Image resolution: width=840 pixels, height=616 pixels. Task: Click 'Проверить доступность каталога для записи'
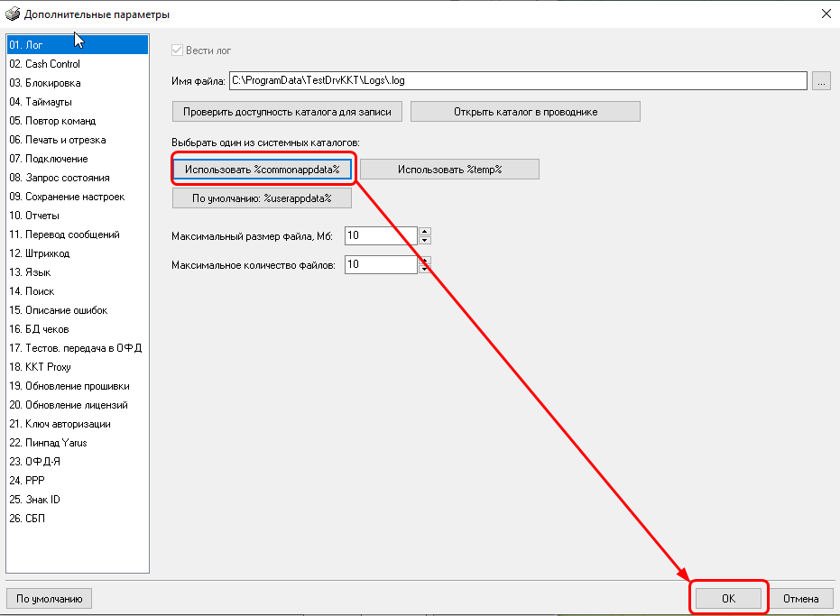point(287,112)
